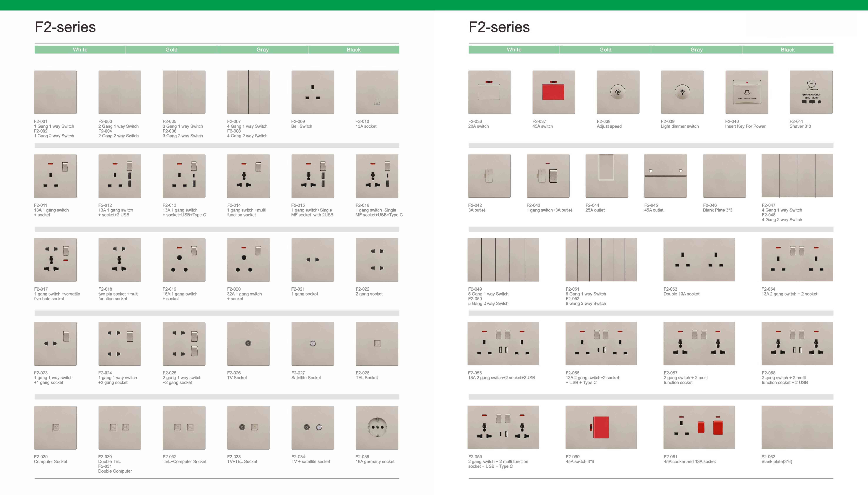Open the F2-007 4 gang switch image

[x=248, y=92]
